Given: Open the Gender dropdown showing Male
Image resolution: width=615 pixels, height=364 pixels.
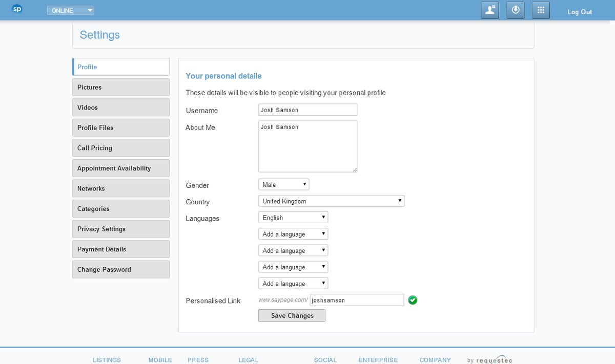Looking at the screenshot, I should pos(284,184).
